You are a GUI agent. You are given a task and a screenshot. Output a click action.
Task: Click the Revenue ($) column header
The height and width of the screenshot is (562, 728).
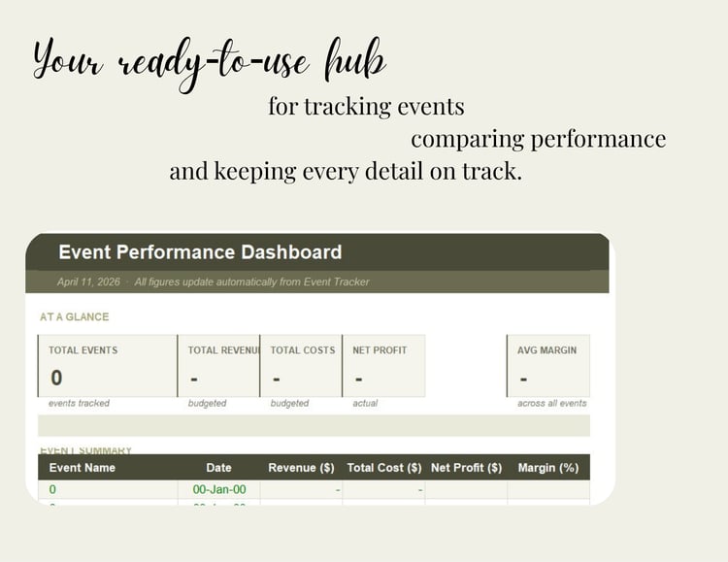tap(304, 468)
